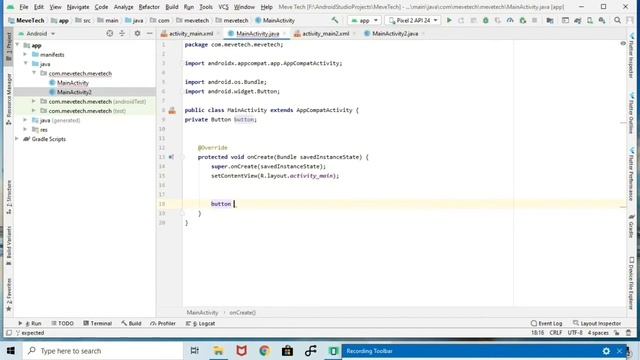The height and width of the screenshot is (360, 640).
Task: Toggle the Favorites side tool window
Action: (x=9, y=294)
